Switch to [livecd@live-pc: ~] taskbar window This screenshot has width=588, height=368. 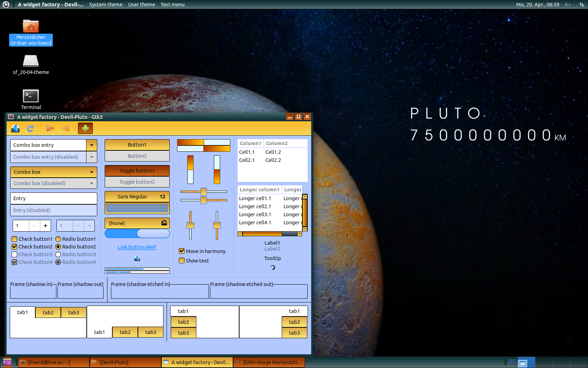[54, 362]
